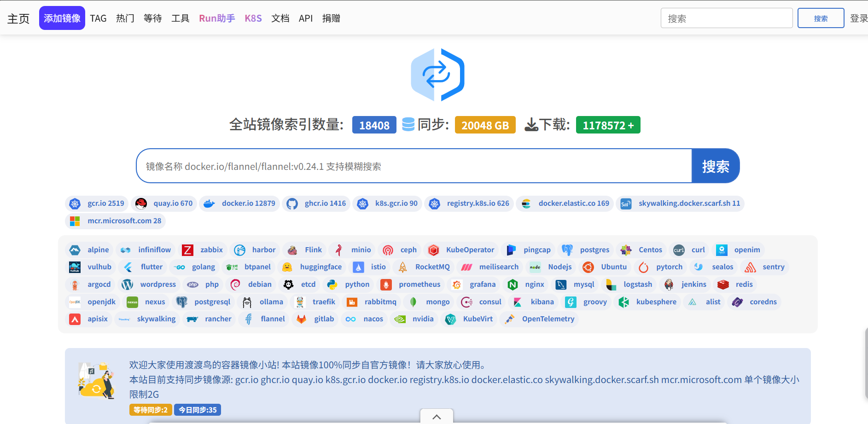This screenshot has width=868, height=424.
Task: Select the KubeVirt tag
Action: pyautogui.click(x=469, y=319)
